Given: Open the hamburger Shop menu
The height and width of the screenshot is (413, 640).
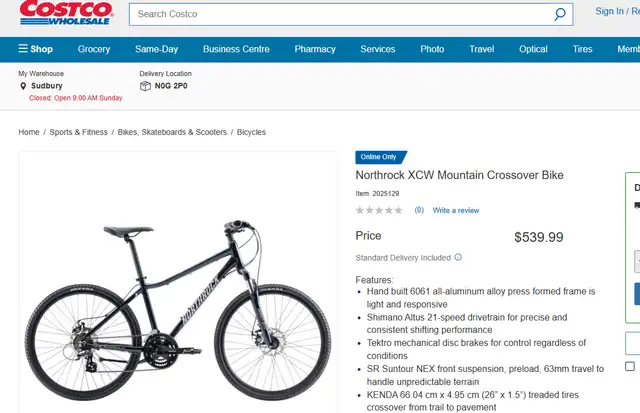Looking at the screenshot, I should pyautogui.click(x=36, y=49).
